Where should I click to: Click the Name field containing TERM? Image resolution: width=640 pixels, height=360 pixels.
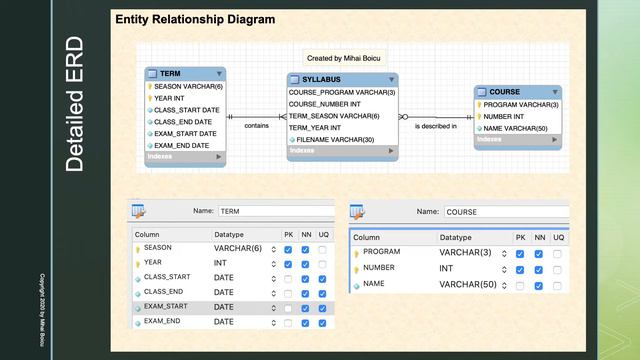point(276,211)
